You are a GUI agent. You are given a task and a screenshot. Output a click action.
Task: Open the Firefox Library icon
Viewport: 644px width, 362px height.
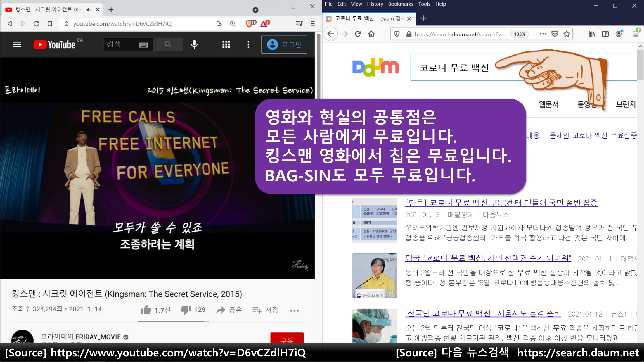click(x=592, y=34)
